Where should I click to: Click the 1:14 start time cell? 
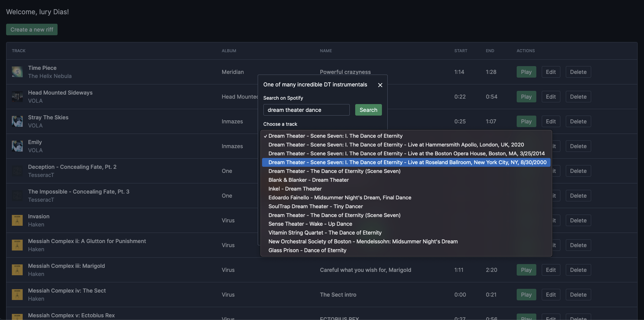click(459, 72)
